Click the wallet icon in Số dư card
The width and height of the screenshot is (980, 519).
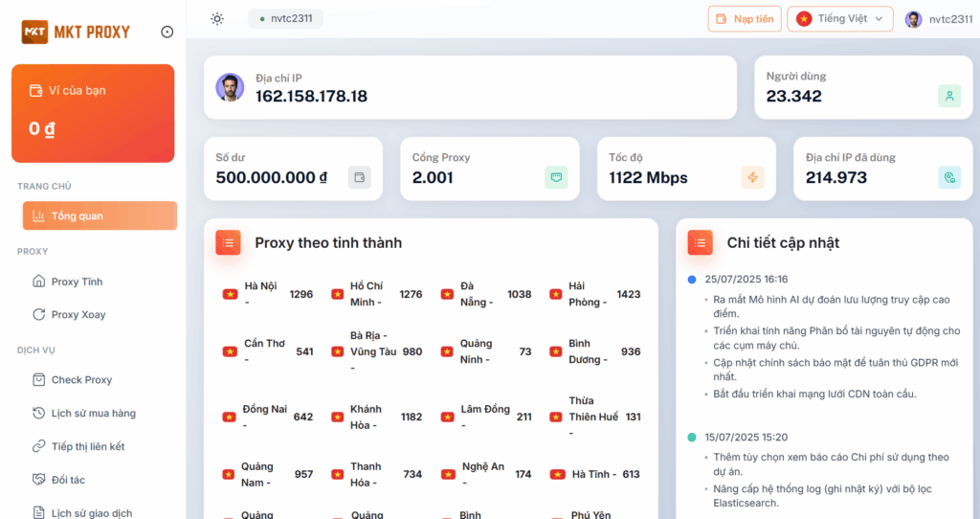click(x=360, y=177)
